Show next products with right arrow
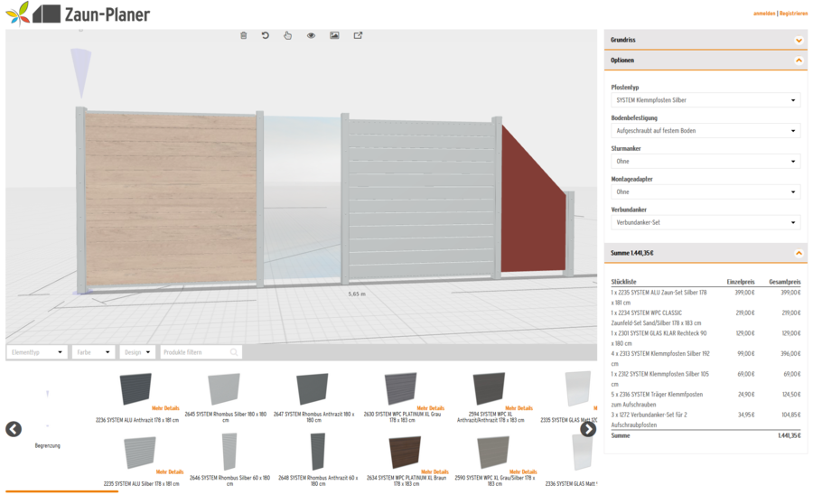Viewport: 813px width, 504px height. coord(587,429)
